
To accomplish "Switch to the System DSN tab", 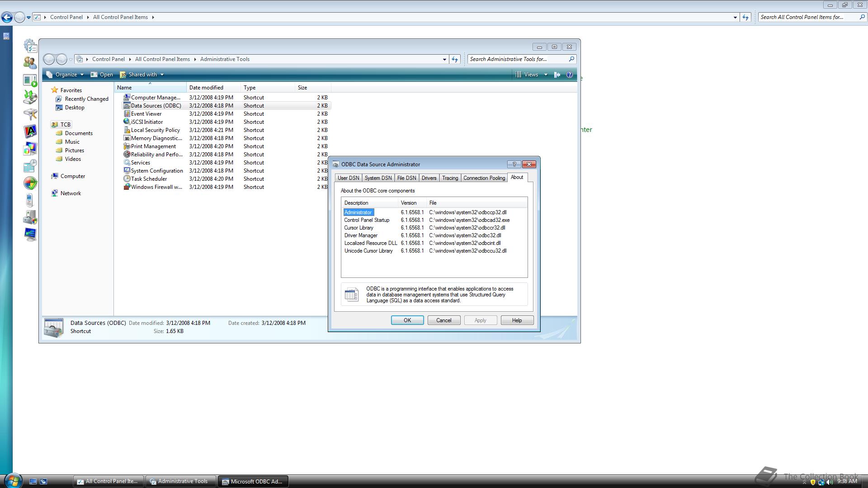I will (x=378, y=178).
